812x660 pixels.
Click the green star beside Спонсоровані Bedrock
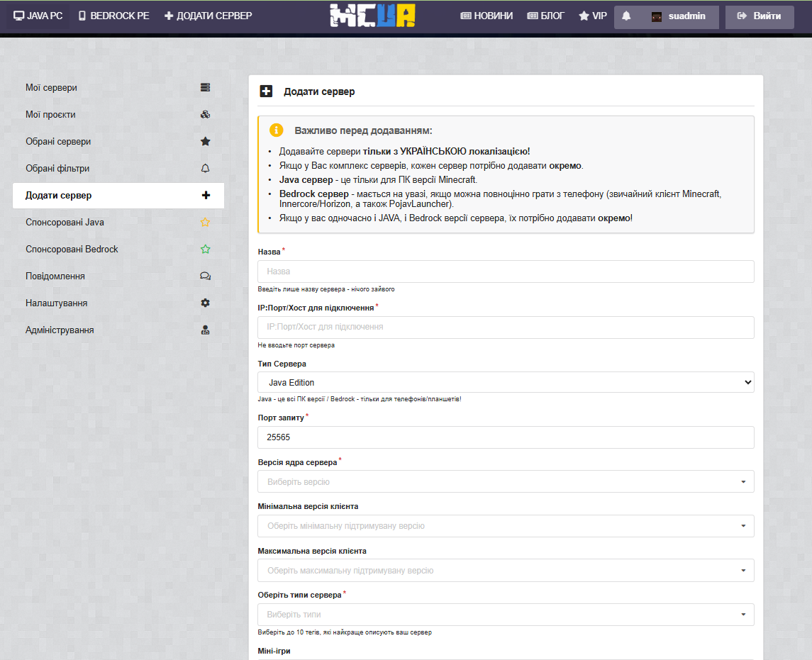pos(205,250)
